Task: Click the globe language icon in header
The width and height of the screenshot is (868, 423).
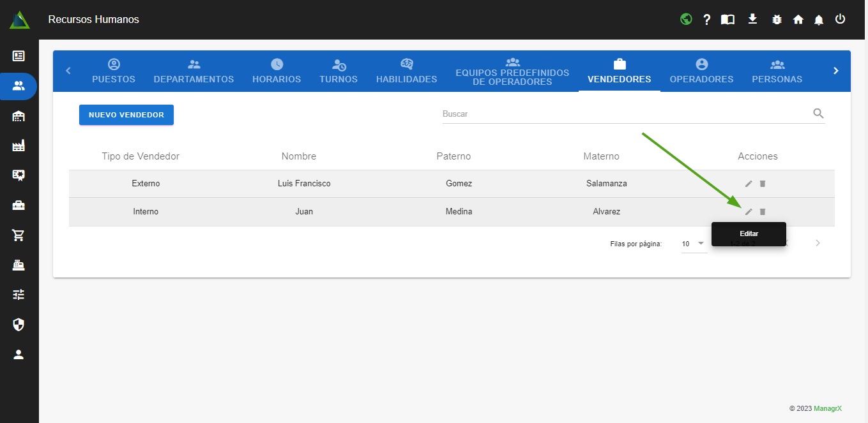Action: tap(686, 19)
